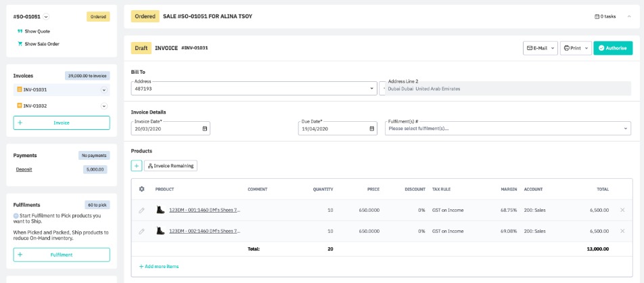
Task: Authorise the draft invoice
Action: [x=612, y=48]
